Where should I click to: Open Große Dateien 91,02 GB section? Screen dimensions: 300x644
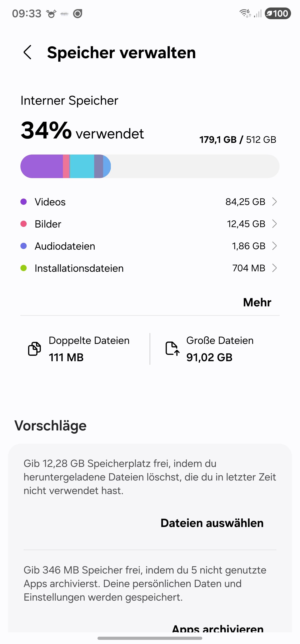(x=220, y=349)
